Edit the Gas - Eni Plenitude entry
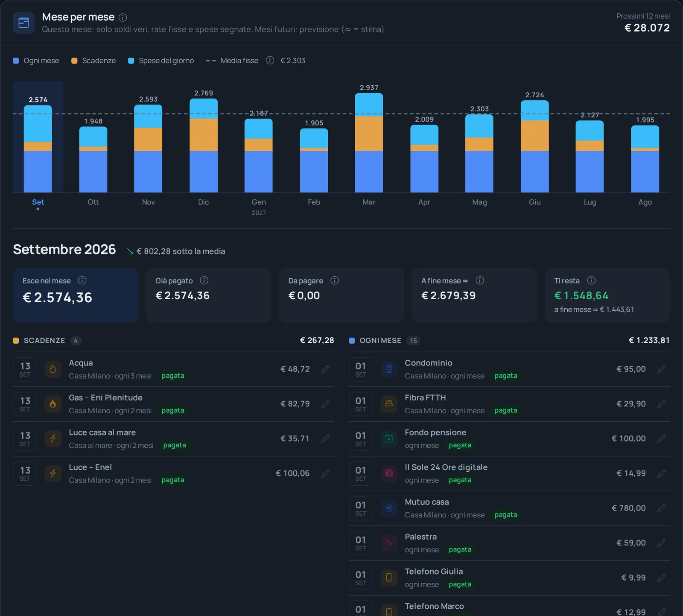This screenshot has width=683, height=616. [x=326, y=404]
